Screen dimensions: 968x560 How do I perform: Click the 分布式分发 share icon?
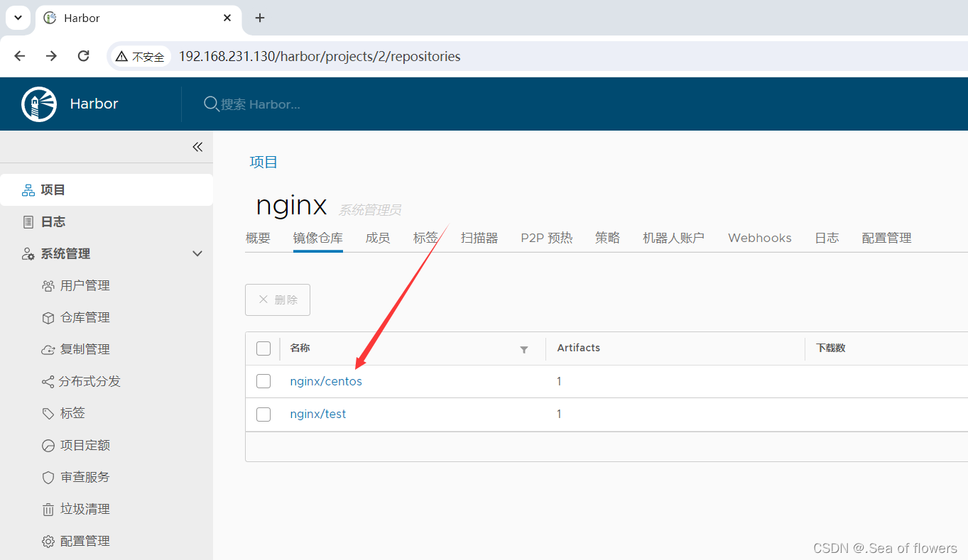click(48, 382)
